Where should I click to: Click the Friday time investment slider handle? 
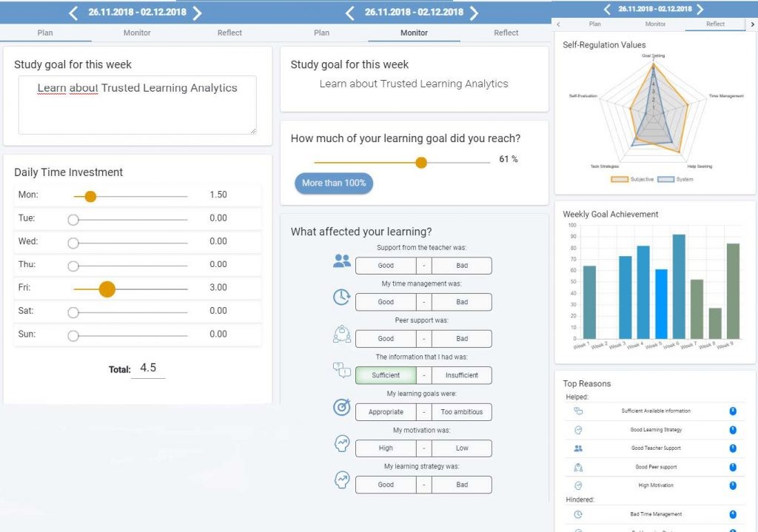[107, 288]
